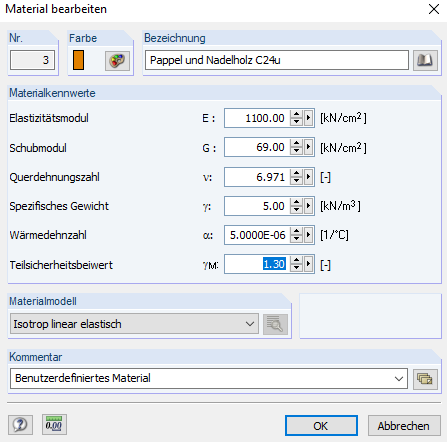447x442 pixels.
Task: Click the Bezeichnung text field
Action: (x=277, y=60)
